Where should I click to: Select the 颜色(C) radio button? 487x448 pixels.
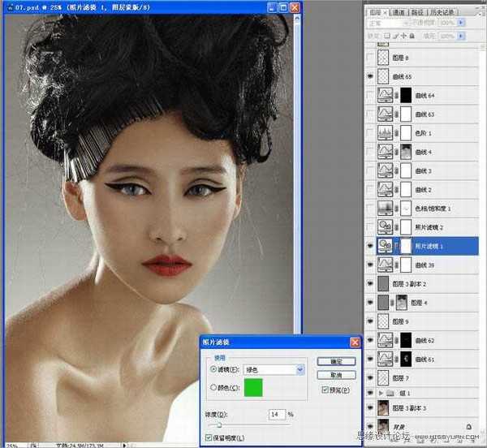coord(214,387)
